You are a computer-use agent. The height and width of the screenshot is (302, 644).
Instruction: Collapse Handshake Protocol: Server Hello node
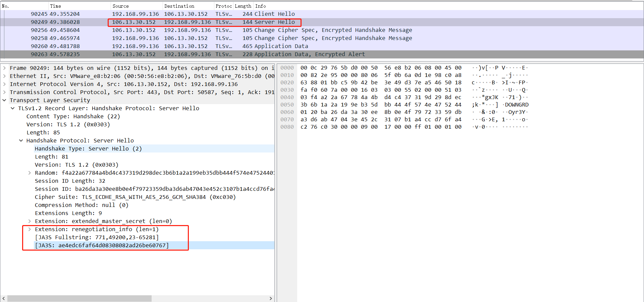pos(21,141)
